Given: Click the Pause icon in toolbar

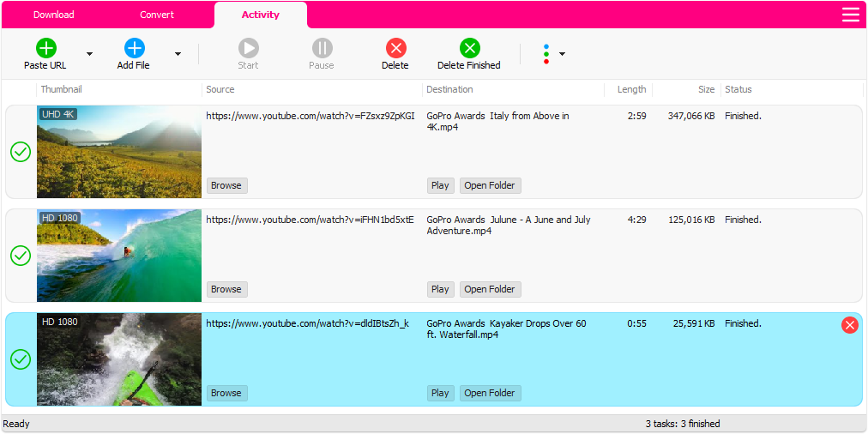Looking at the screenshot, I should click(x=322, y=48).
